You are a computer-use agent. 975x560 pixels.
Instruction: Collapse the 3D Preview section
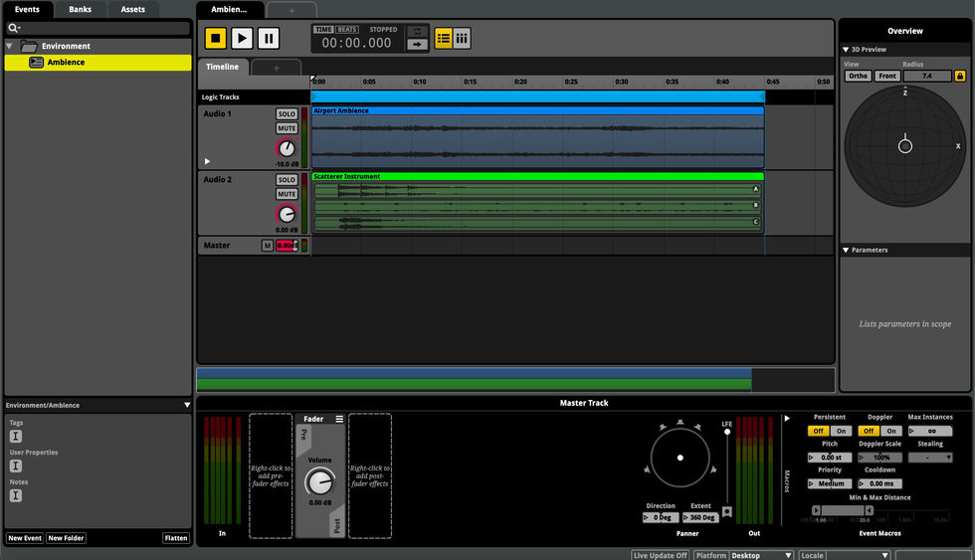tap(846, 50)
